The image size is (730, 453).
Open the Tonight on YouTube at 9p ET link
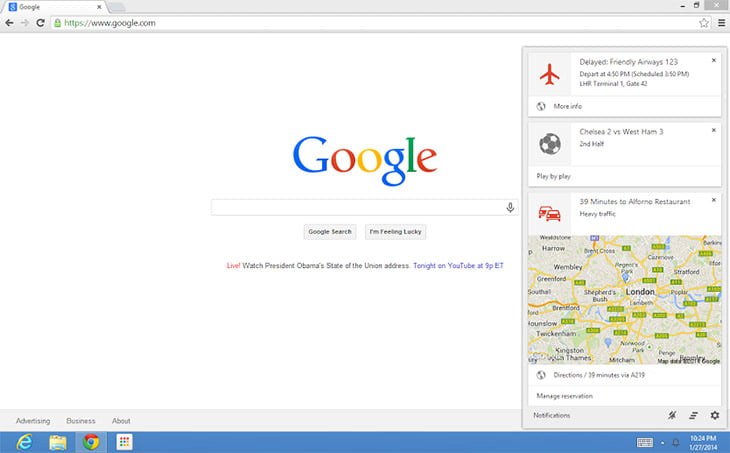click(458, 265)
